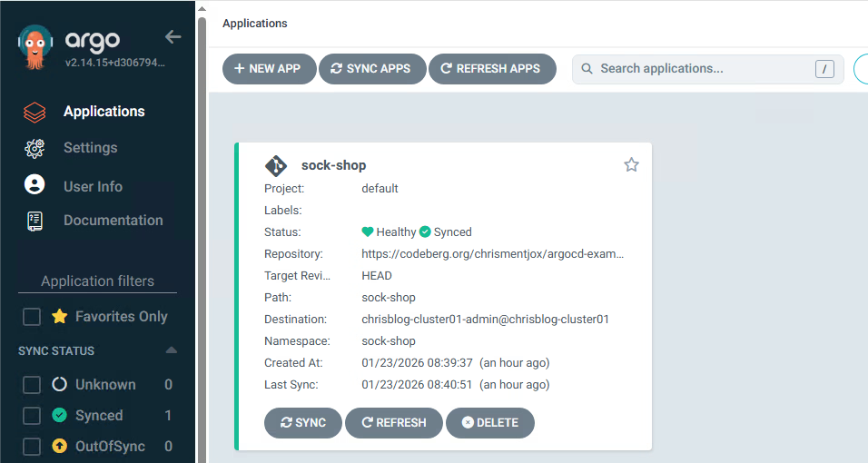Open the Settings menu item

[x=90, y=148]
